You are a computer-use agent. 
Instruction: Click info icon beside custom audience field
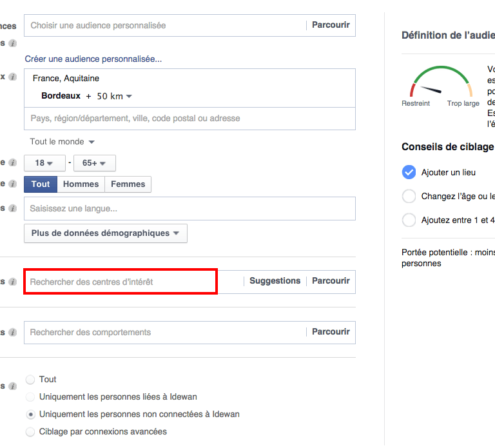pyautogui.click(x=12, y=43)
